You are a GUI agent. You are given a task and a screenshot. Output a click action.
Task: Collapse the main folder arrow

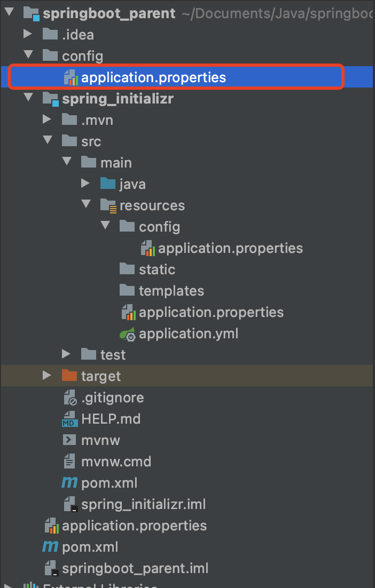pos(67,161)
